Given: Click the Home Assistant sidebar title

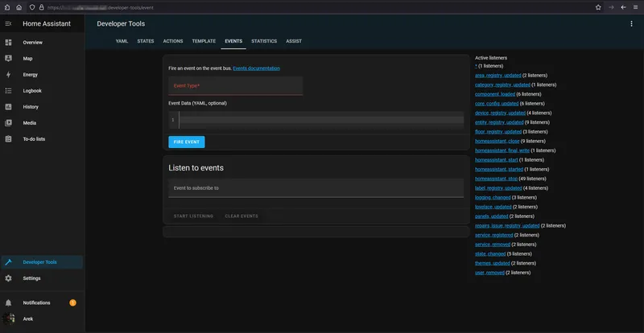Looking at the screenshot, I should (x=47, y=24).
